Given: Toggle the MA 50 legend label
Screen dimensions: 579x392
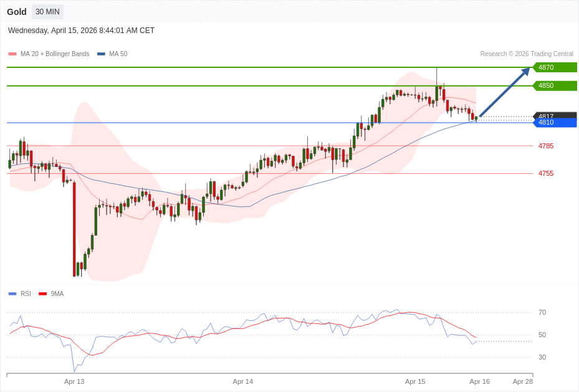Looking at the screenshot, I should click(118, 54).
